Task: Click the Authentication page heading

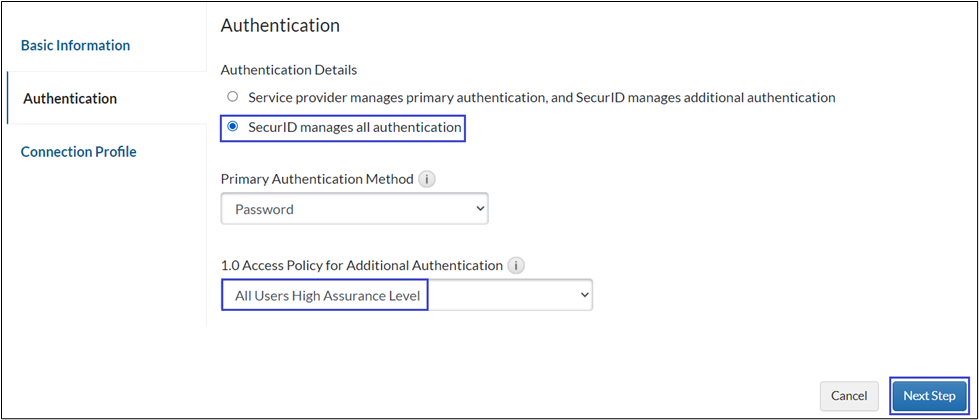Action: pyautogui.click(x=280, y=24)
